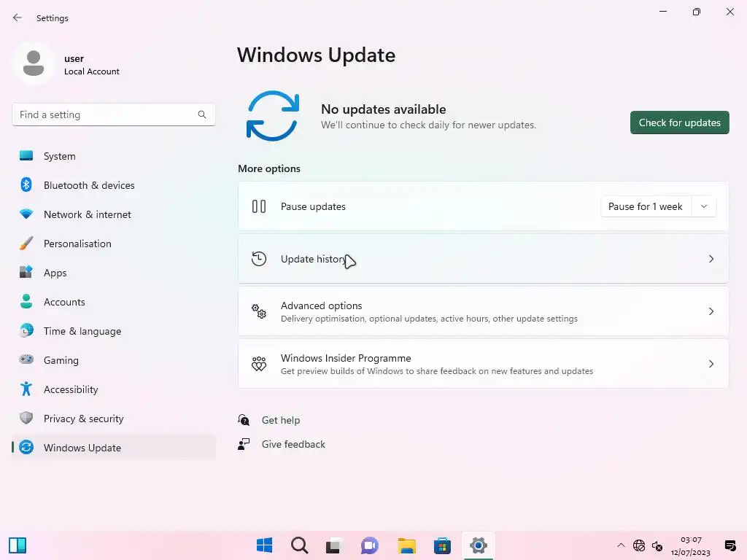Screen dimensions: 747x560
Task: Click the pause icon beside Pause updates
Action: click(259, 206)
